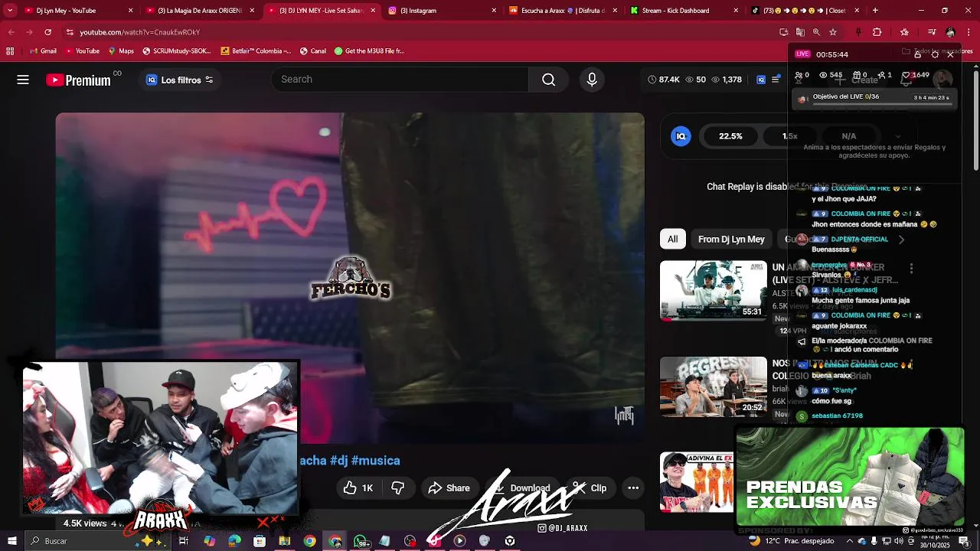Screen dimensions: 980x551
Task: Open the YouTube hamburger guide menu
Action: pos(23,80)
